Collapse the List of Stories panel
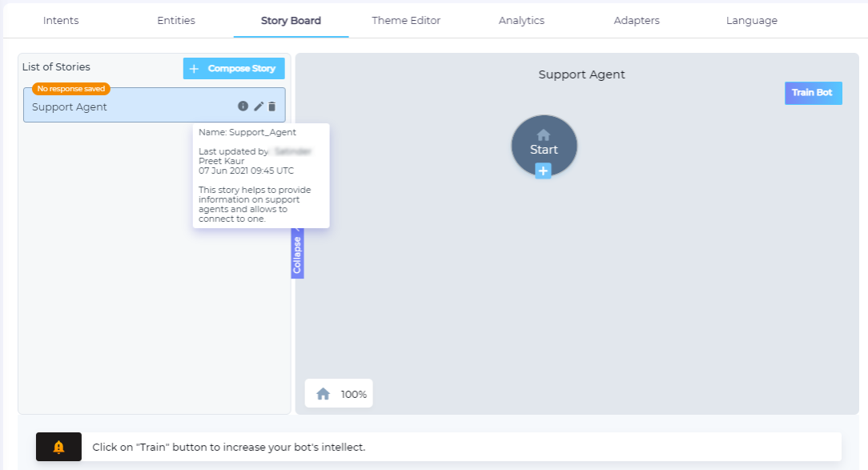The height and width of the screenshot is (470, 868). (297, 256)
